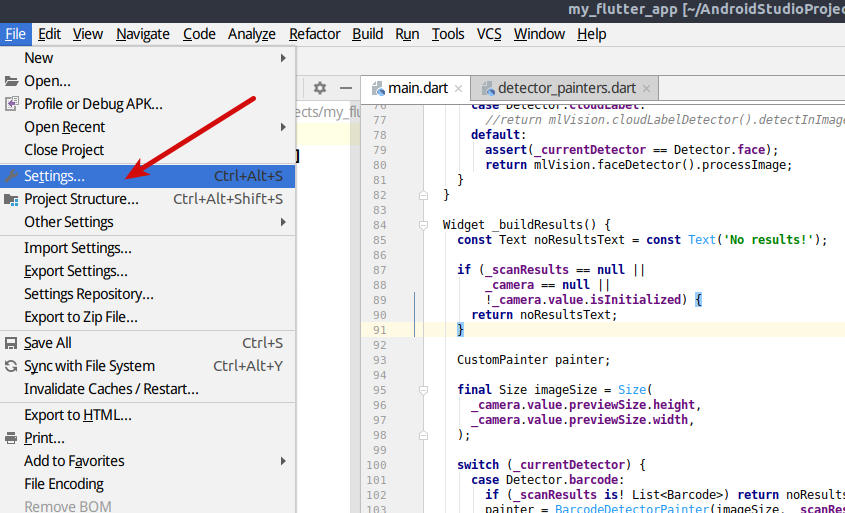Open the File menu
The height and width of the screenshot is (513, 845).
(16, 34)
